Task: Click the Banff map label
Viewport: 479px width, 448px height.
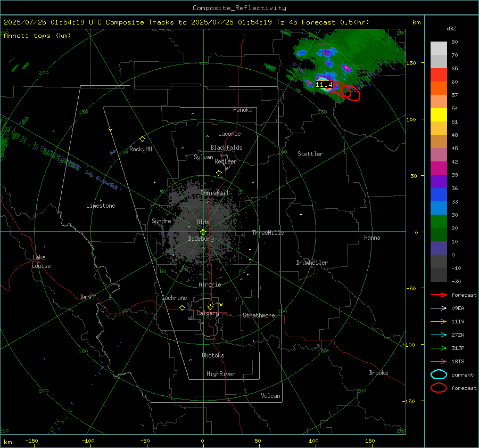Action: tap(88, 297)
